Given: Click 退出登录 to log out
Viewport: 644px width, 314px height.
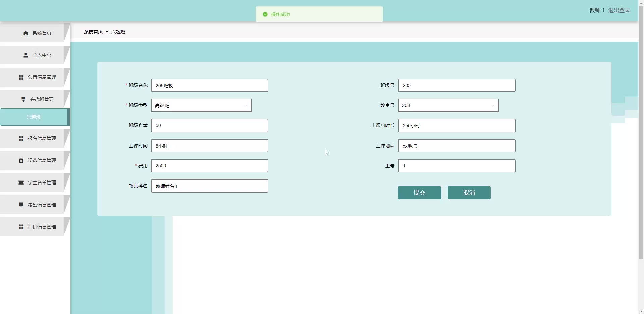Looking at the screenshot, I should pyautogui.click(x=619, y=10).
